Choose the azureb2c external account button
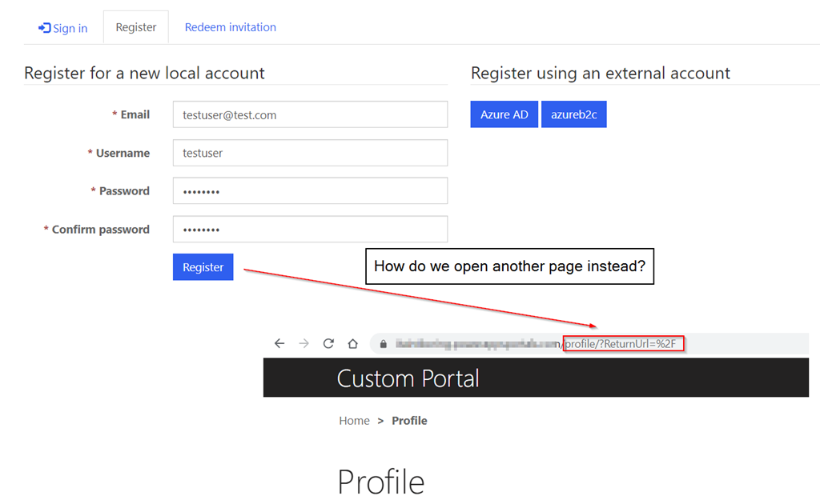The height and width of the screenshot is (504, 820). tap(573, 114)
